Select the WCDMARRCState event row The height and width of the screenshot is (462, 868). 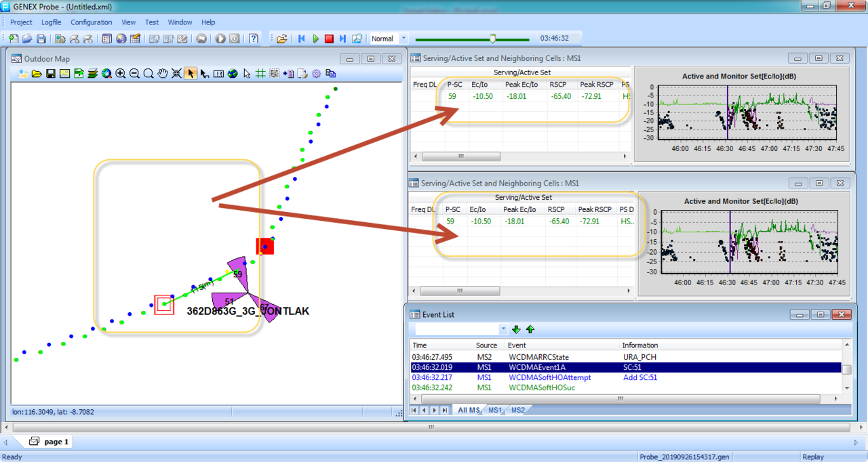(625, 357)
